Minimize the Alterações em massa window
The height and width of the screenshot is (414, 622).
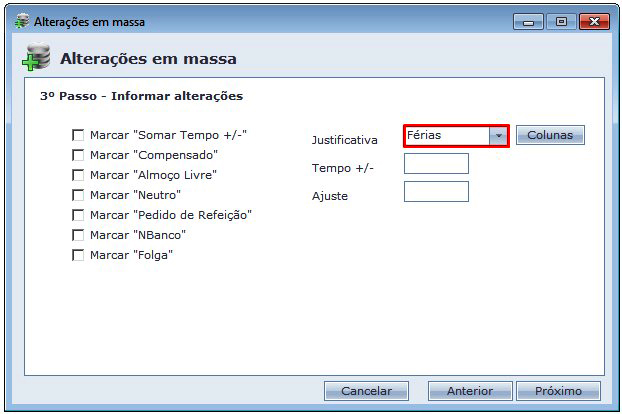point(529,21)
